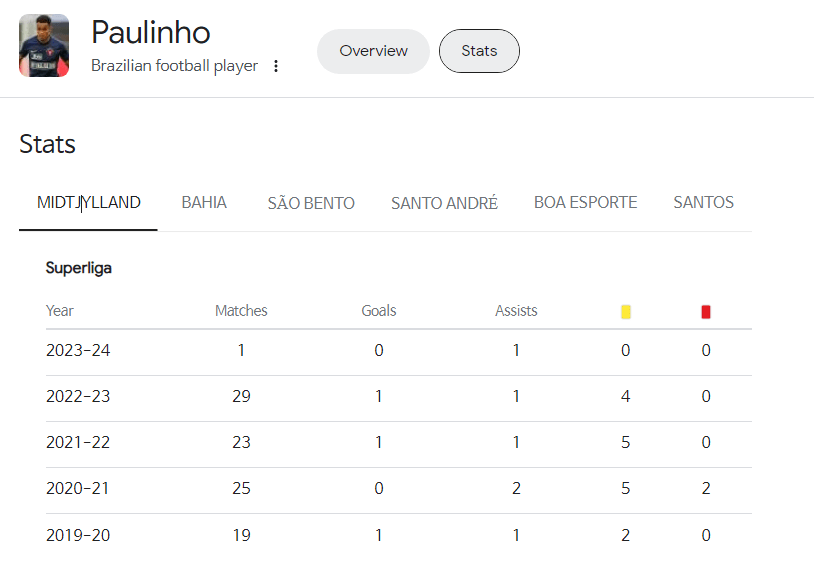Click the Goals column header
Image resolution: width=814 pixels, height=572 pixels.
(x=378, y=310)
